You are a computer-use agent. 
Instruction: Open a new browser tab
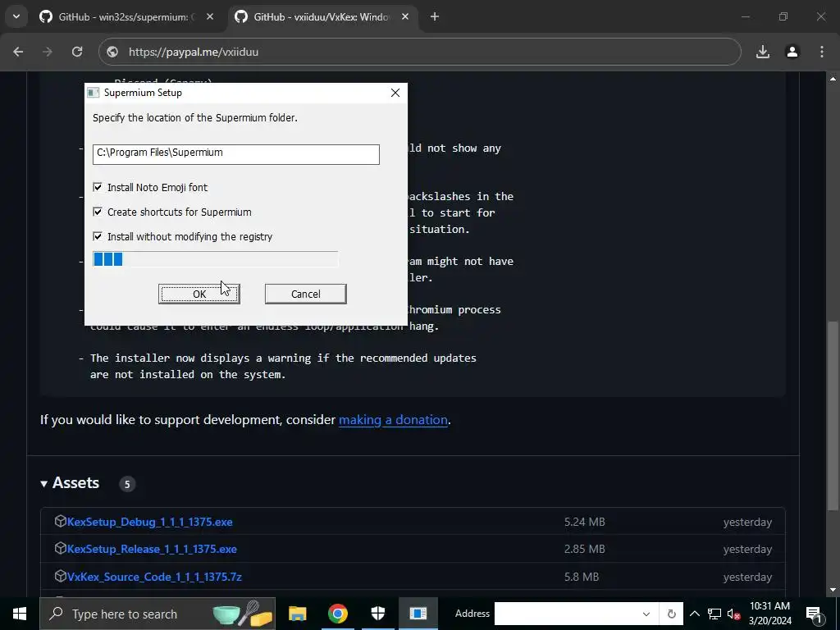click(435, 16)
